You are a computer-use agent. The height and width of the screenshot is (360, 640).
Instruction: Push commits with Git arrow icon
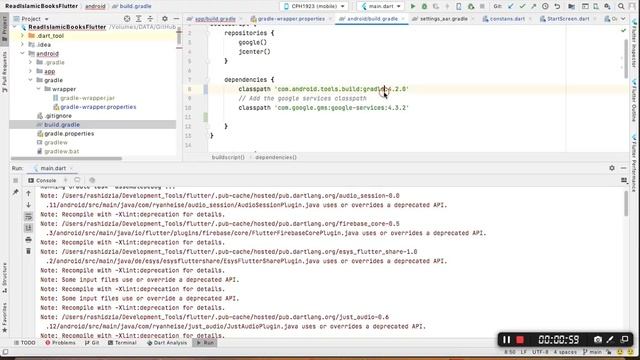coord(533,6)
